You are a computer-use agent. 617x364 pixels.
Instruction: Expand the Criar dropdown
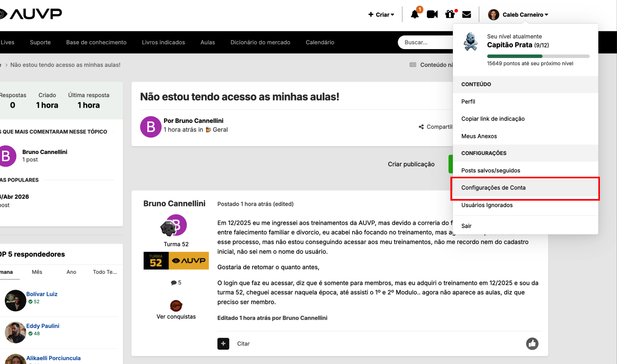click(381, 15)
